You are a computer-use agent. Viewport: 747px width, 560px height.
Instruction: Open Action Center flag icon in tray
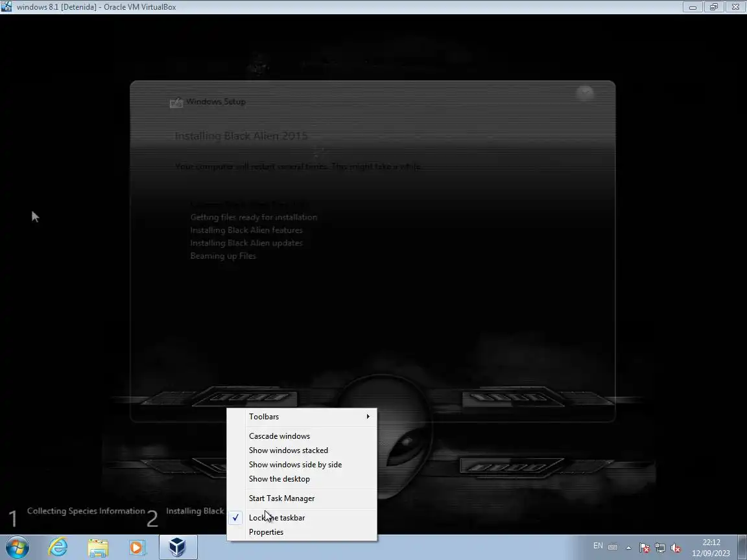[x=644, y=548]
